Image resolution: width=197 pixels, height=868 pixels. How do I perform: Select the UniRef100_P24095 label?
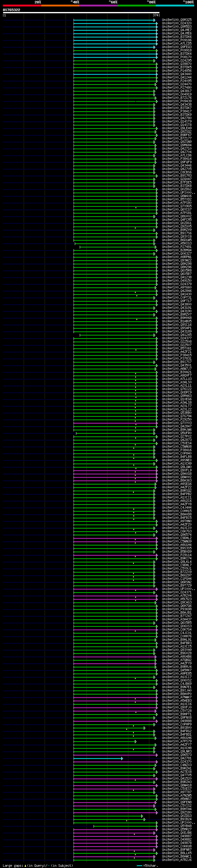(176, 81)
